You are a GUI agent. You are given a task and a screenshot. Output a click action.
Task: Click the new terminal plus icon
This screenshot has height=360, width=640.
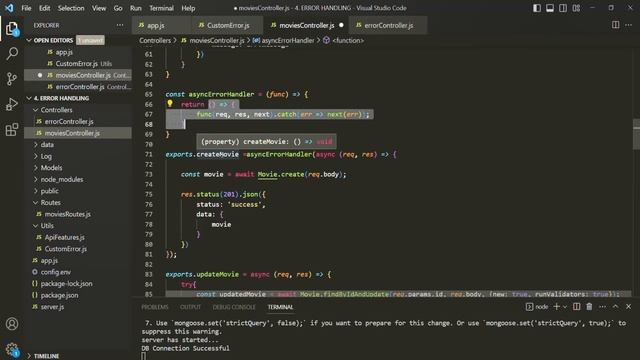pyautogui.click(x=556, y=307)
